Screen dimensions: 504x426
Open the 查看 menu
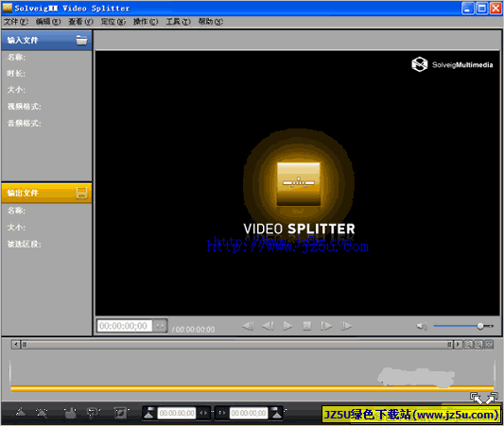pos(80,22)
